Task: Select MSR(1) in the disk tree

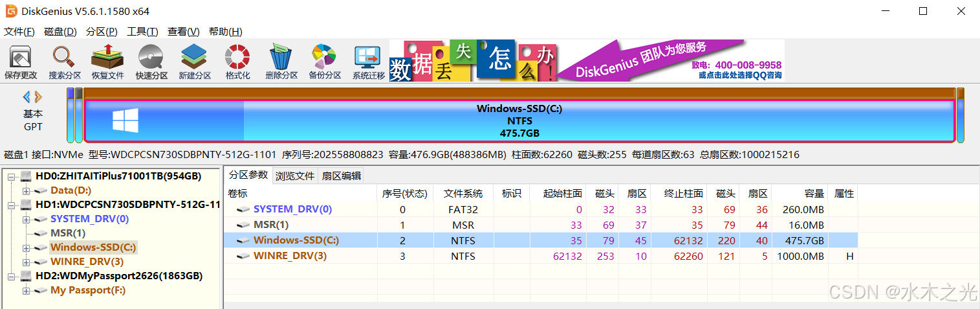Action: tap(68, 233)
